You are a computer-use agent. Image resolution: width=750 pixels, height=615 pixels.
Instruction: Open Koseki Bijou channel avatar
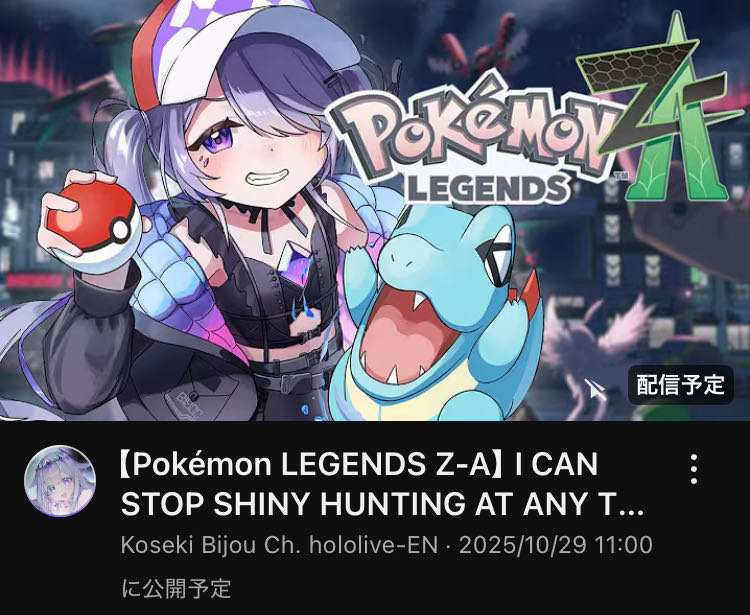tap(60, 481)
